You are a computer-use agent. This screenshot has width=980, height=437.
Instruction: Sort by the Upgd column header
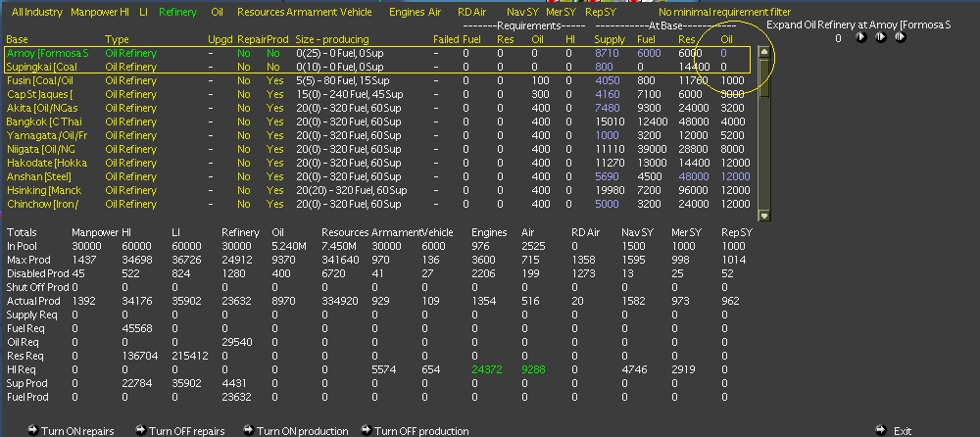220,39
